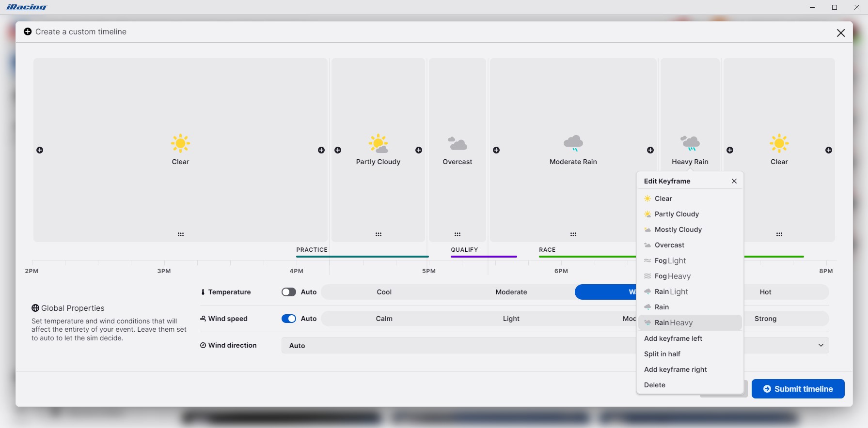The height and width of the screenshot is (428, 868).
Task: Close the Edit Keyframe popup
Action: tap(734, 181)
